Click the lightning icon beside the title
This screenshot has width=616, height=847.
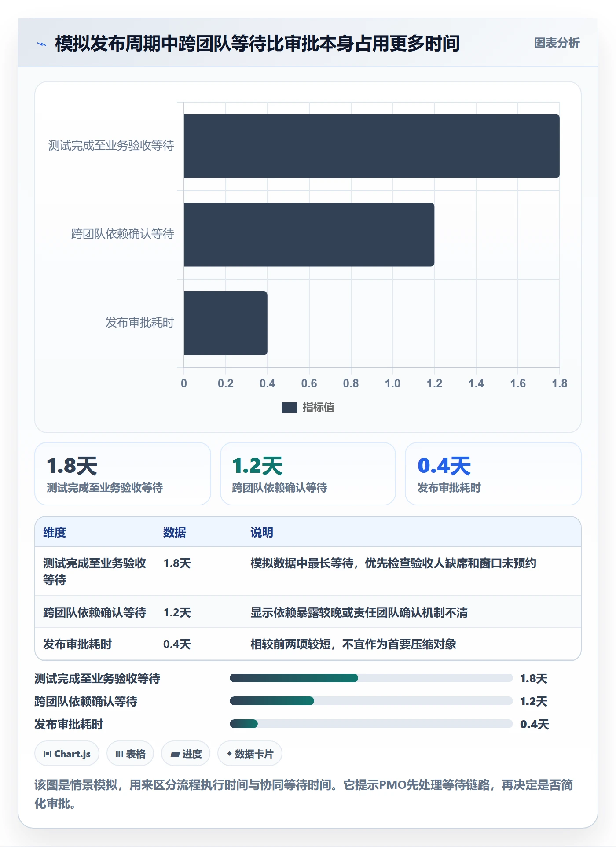pos(42,44)
